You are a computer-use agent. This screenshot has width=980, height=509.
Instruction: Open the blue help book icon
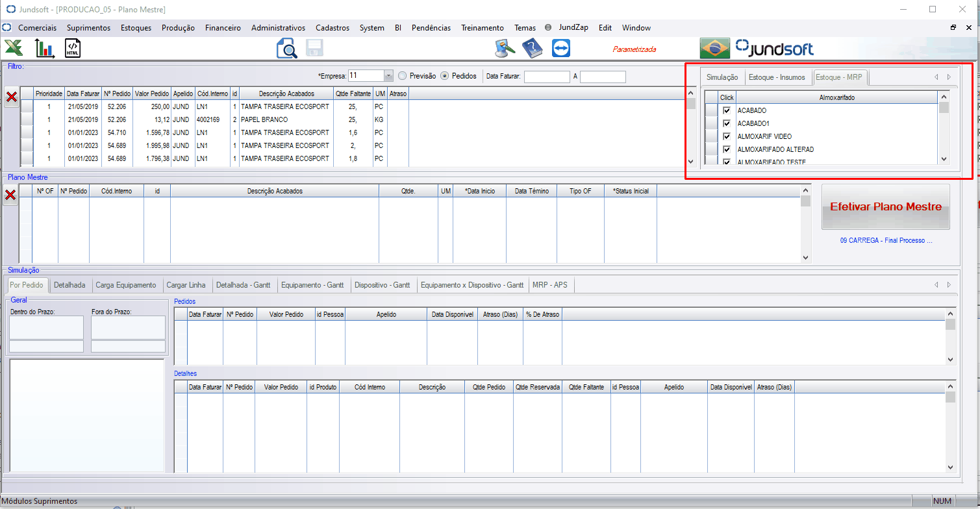pos(533,49)
